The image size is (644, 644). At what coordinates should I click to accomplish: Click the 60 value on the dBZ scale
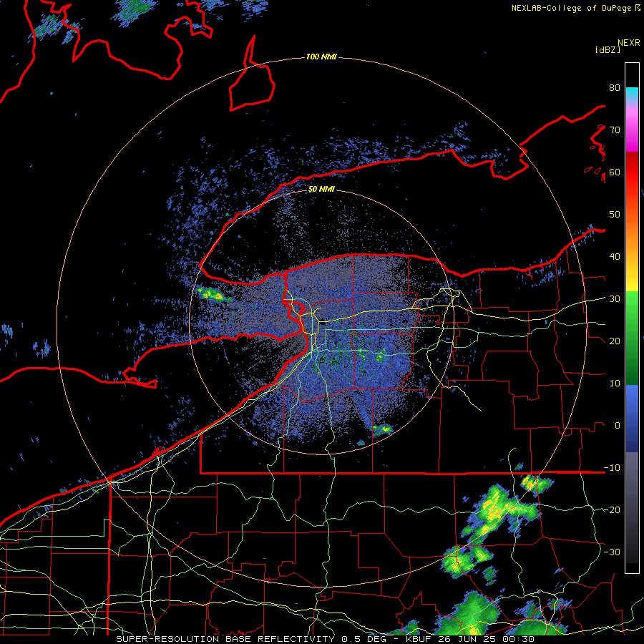point(615,172)
